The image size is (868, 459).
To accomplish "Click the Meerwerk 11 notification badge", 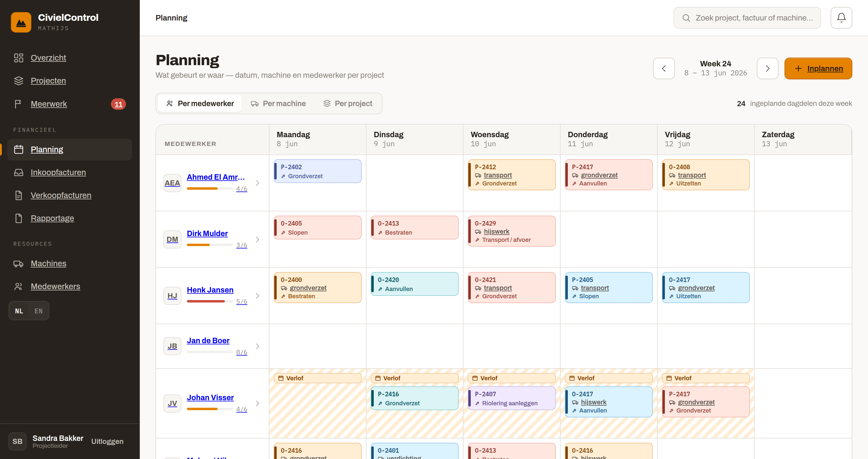I will tap(118, 104).
